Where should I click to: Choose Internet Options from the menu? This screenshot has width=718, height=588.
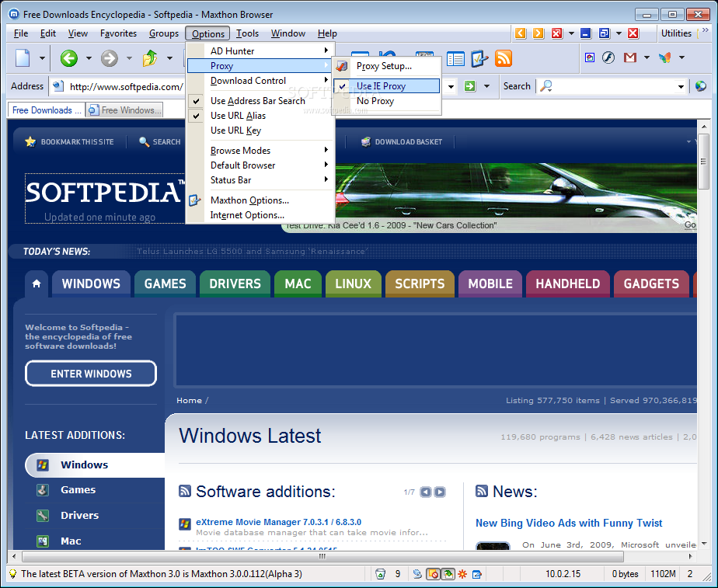click(x=260, y=215)
